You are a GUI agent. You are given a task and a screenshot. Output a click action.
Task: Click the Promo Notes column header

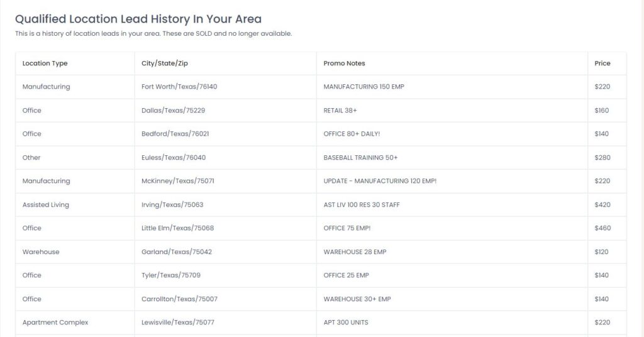pyautogui.click(x=344, y=64)
